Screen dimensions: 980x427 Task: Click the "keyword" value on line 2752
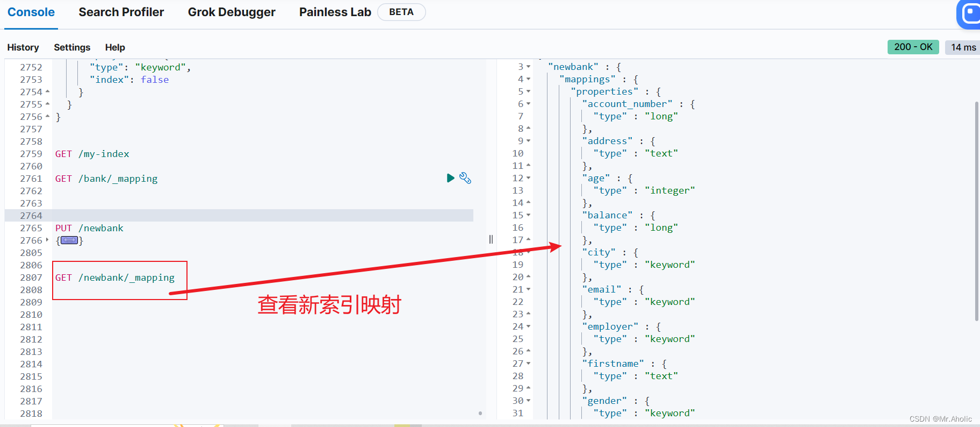pyautogui.click(x=160, y=67)
